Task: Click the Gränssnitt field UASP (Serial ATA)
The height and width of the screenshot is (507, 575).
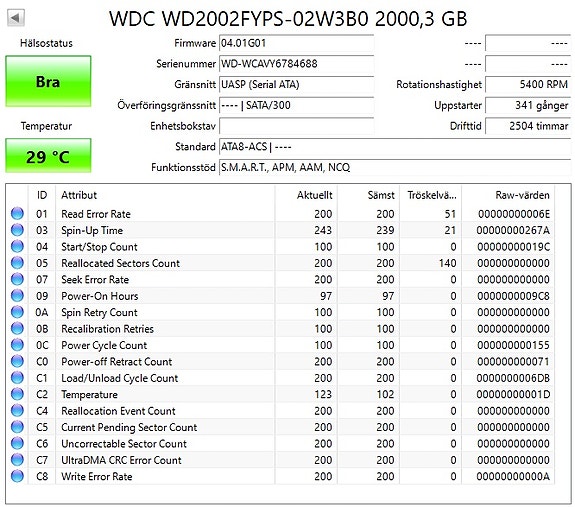Action: point(296,85)
